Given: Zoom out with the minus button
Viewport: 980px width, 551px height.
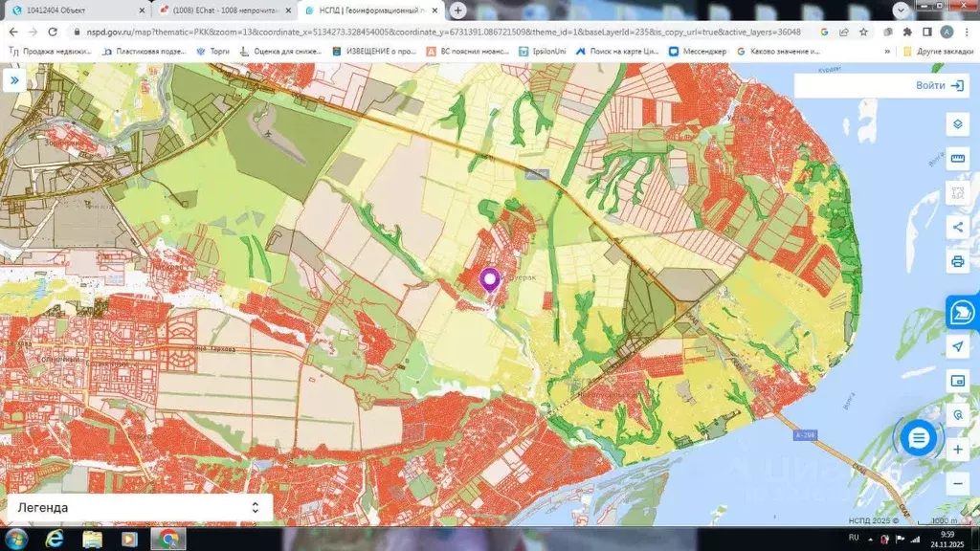Looking at the screenshot, I should [957, 483].
